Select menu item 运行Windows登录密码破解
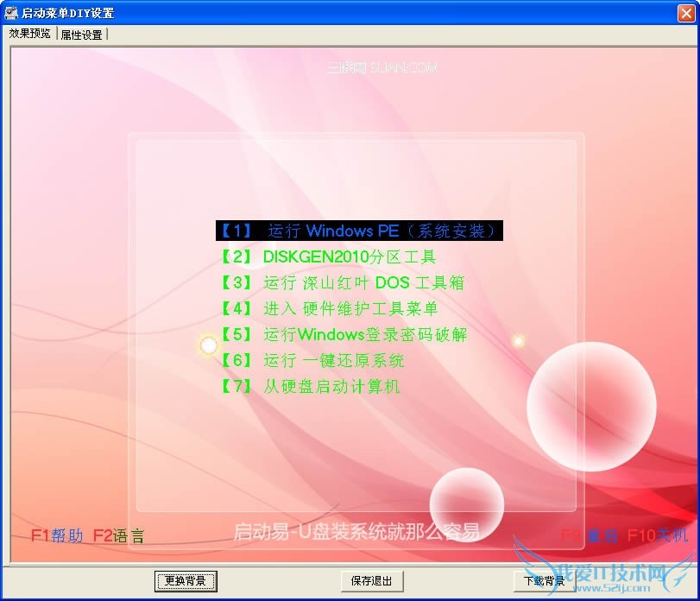This screenshot has width=700, height=601. 344,334
